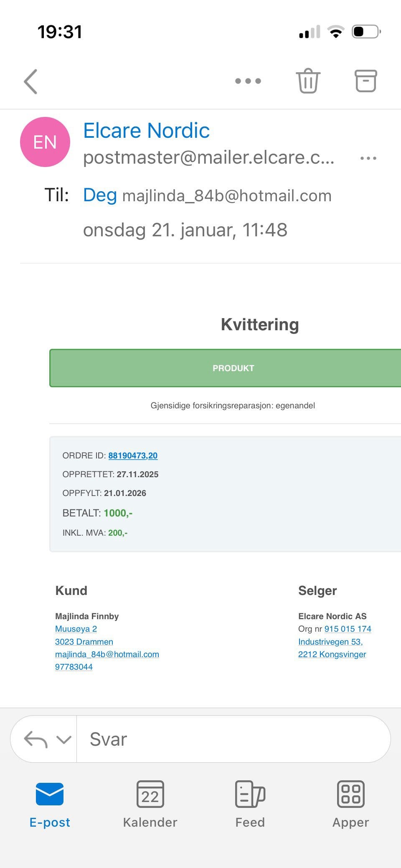Screen dimensions: 401x868
Task: Tap phone number 97783044
Action: point(74,667)
